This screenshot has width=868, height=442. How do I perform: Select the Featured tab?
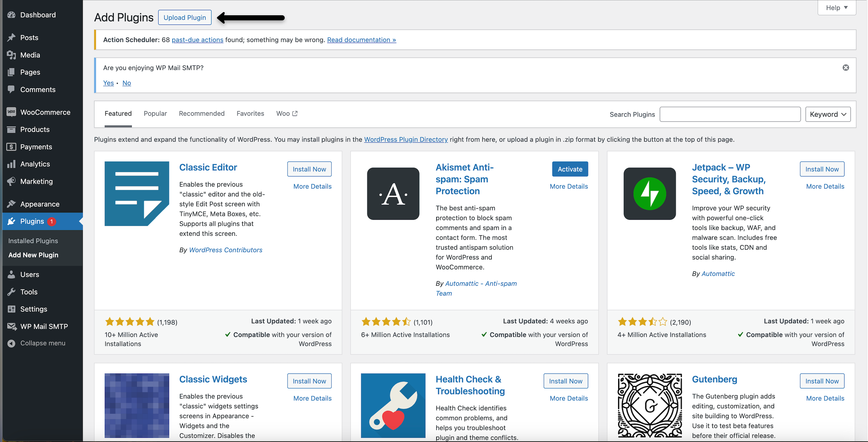[118, 114]
